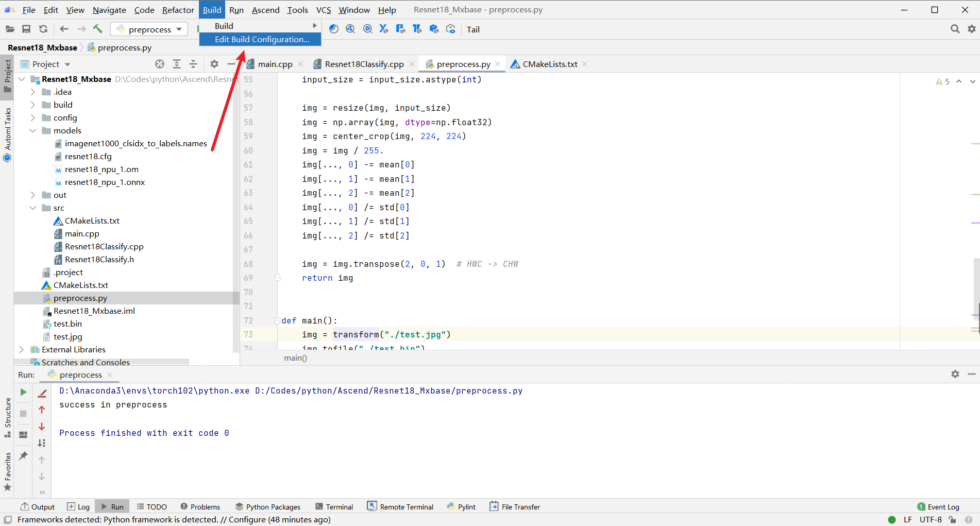Toggle the Favorites tool window side tab

pyautogui.click(x=7, y=471)
